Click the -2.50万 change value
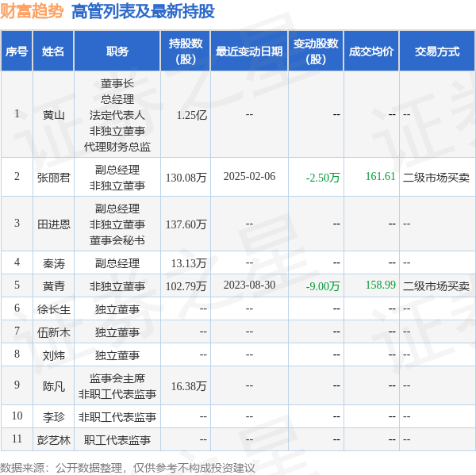This screenshot has height=475, width=476. click(323, 178)
